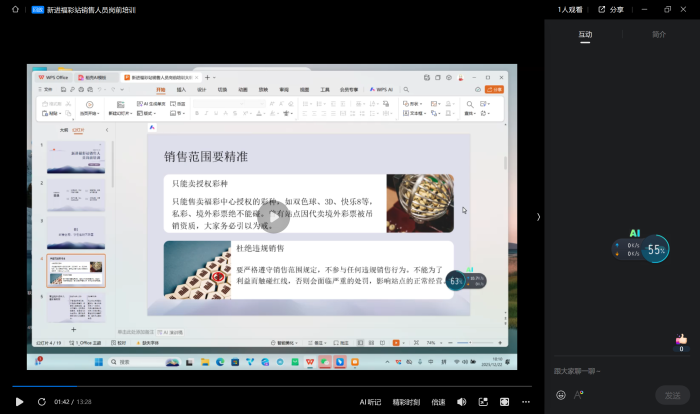Open 精彩时刻 highlights

(406, 402)
